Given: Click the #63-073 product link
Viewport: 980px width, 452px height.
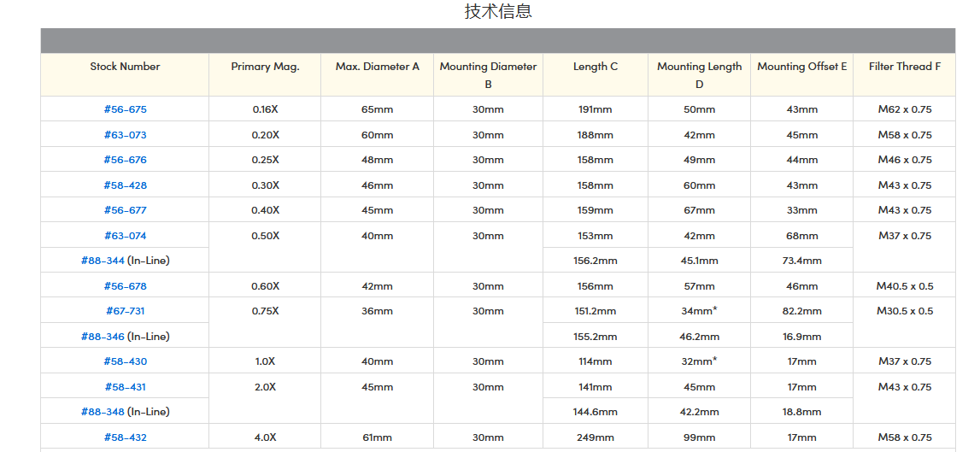Looking at the screenshot, I should coord(125,135).
